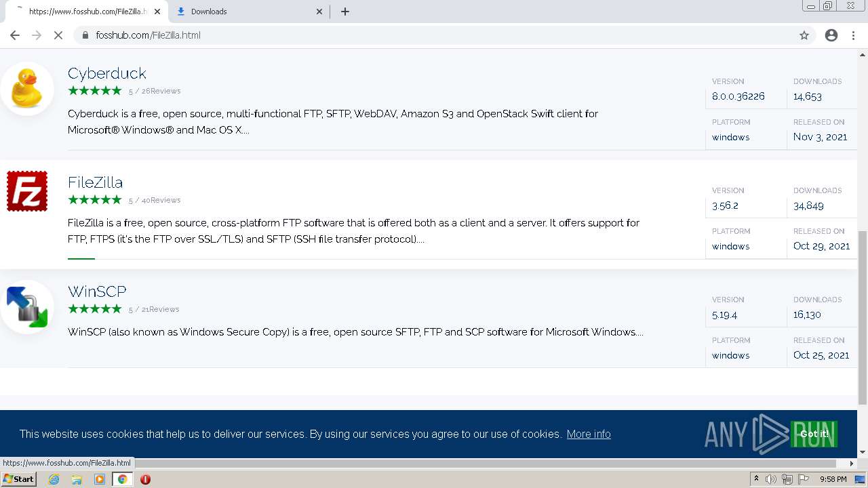Click FileZilla's five-star rating
This screenshot has width=868, height=488.
95,200
